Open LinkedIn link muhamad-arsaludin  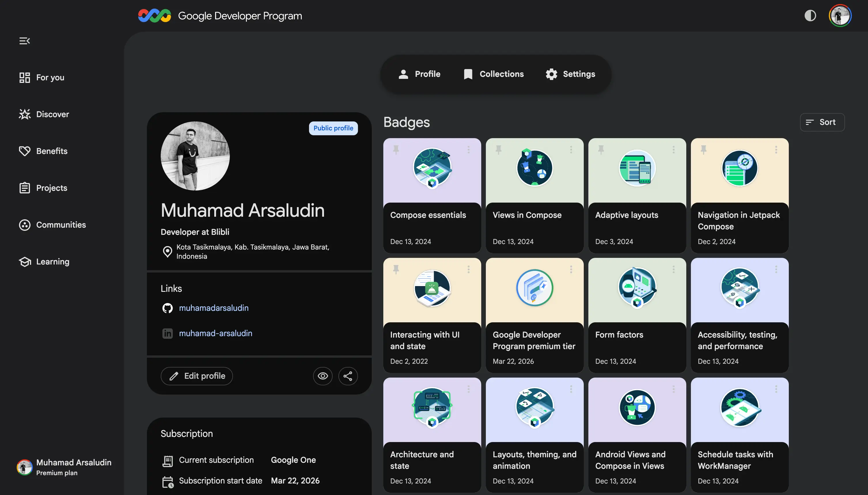(216, 333)
